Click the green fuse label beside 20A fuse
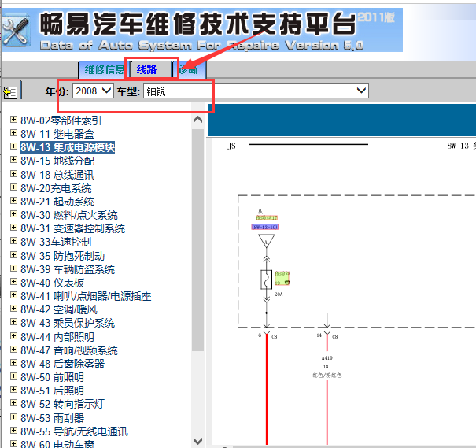476x448 pixels. [x=282, y=278]
